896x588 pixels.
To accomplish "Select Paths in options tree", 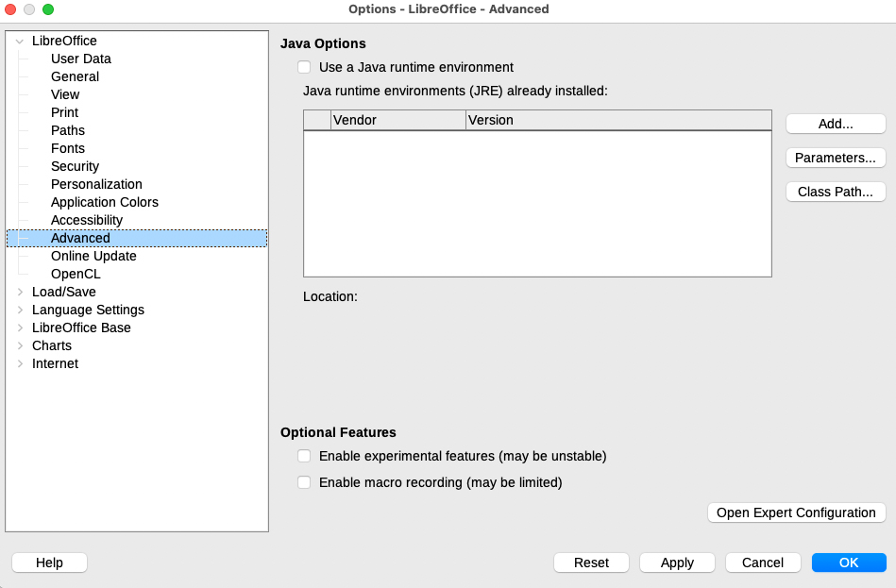I will [x=67, y=130].
